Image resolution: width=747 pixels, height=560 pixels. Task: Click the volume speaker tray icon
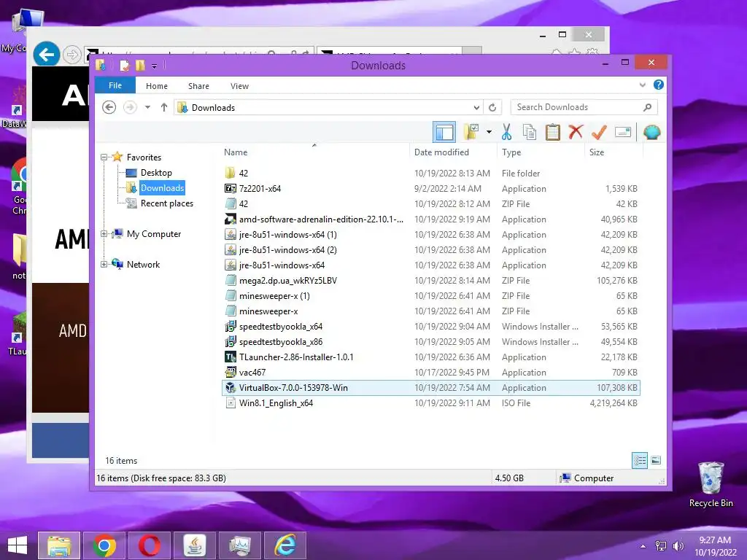coord(678,546)
